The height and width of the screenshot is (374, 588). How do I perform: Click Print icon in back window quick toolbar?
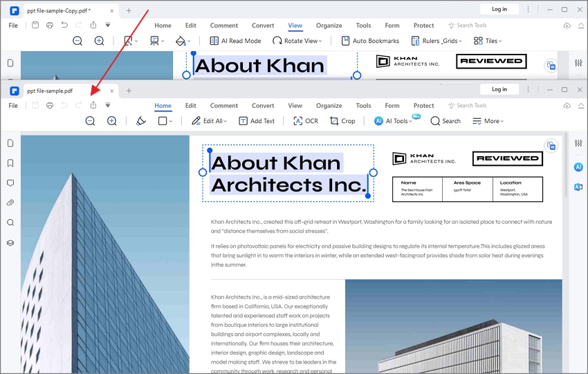[x=50, y=25]
